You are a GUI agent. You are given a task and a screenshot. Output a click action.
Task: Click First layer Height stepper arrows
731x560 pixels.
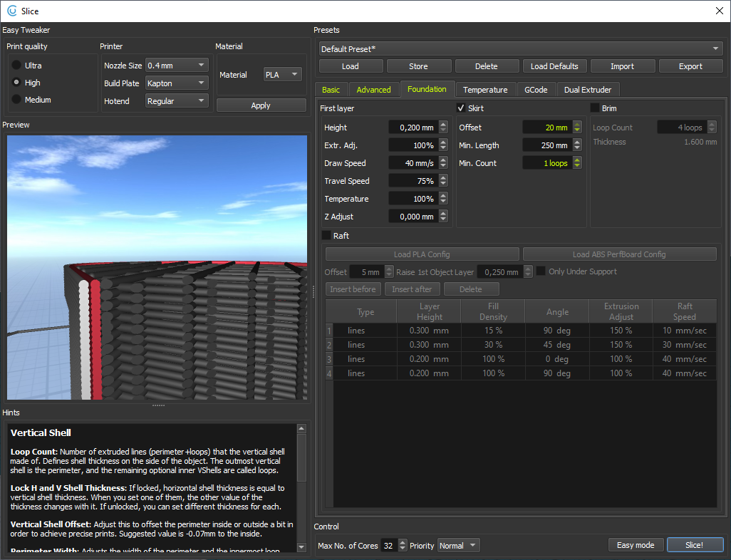(x=443, y=128)
